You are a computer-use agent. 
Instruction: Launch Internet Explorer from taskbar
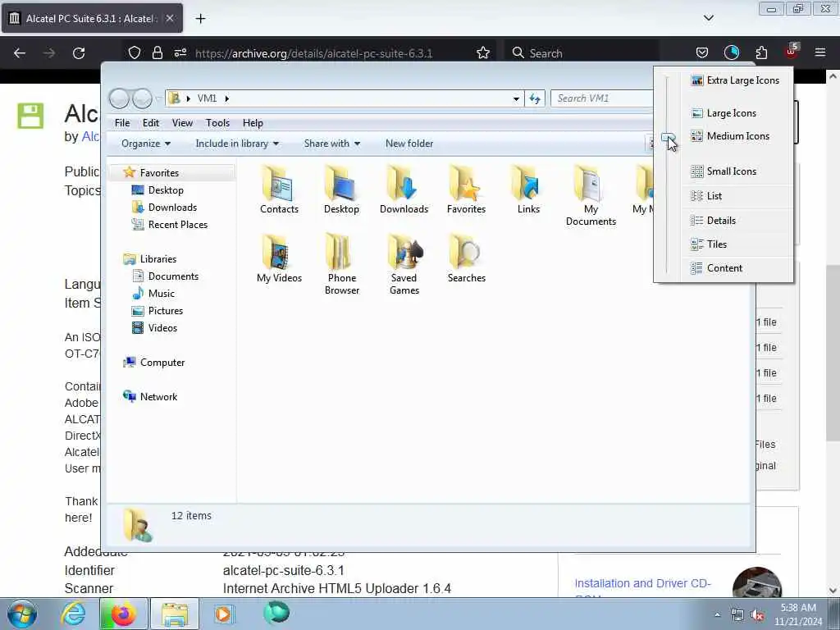coord(73,614)
